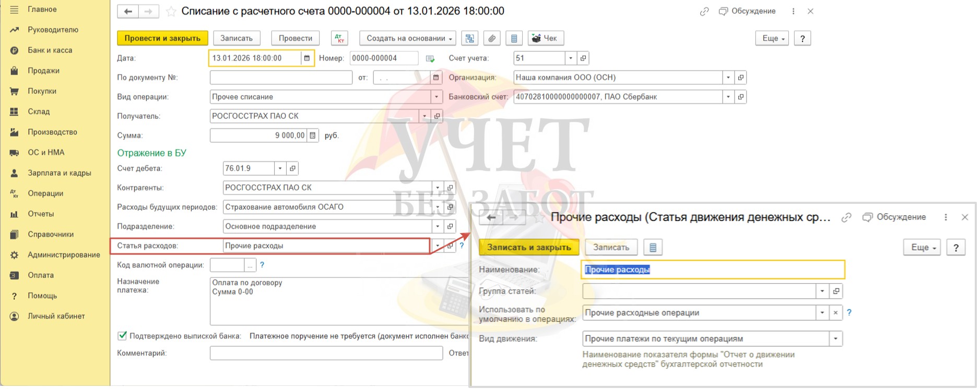
Task: Expand the Счет учета dropdown
Action: [x=571, y=58]
